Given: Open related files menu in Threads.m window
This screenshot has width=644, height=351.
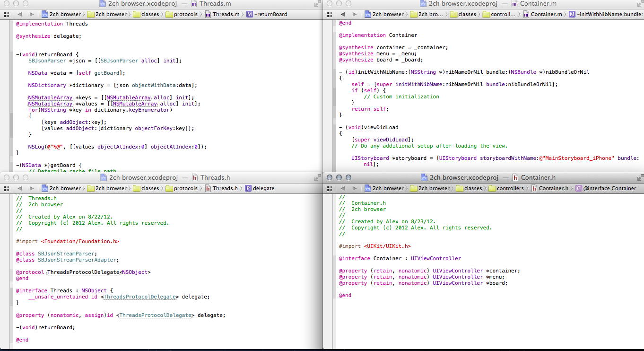Looking at the screenshot, I should tap(7, 14).
